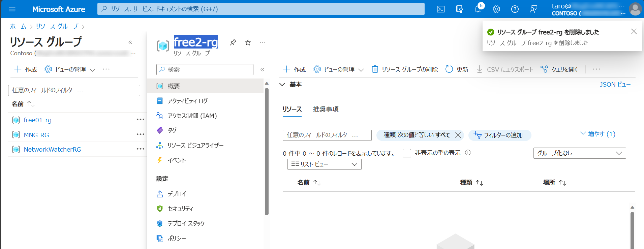This screenshot has height=249, width=644.
Task: Focus the resources 任意のフィールドのフィルター field
Action: (327, 135)
